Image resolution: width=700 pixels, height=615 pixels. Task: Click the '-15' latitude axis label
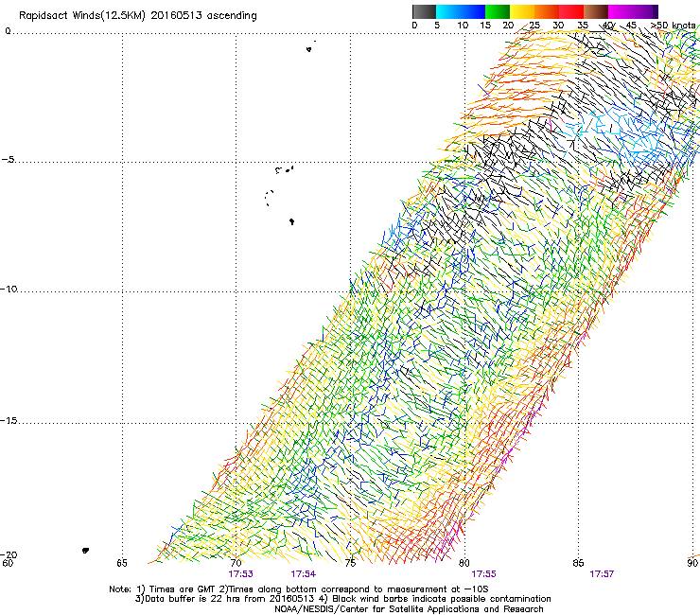point(9,421)
